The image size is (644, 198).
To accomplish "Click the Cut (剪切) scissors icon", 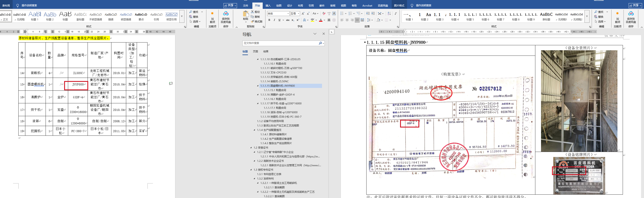I will click(253, 12).
